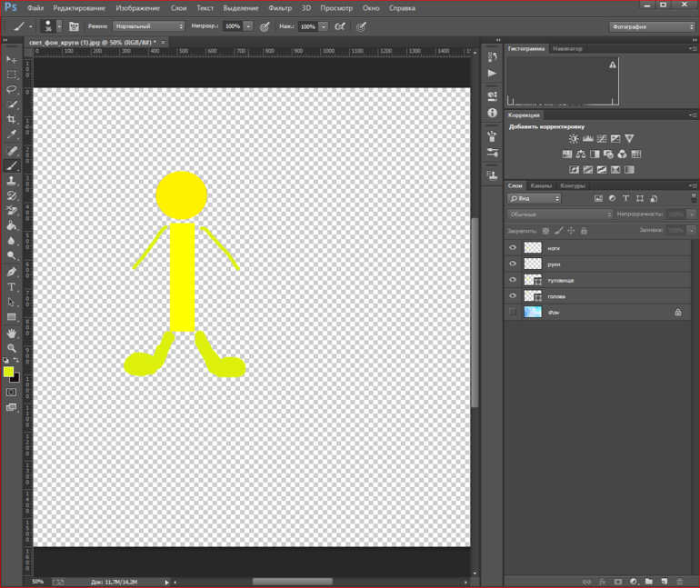The width and height of the screenshot is (700, 588).
Task: Add a Brightness/Contrast adjustment (sun icon)
Action: (x=574, y=139)
